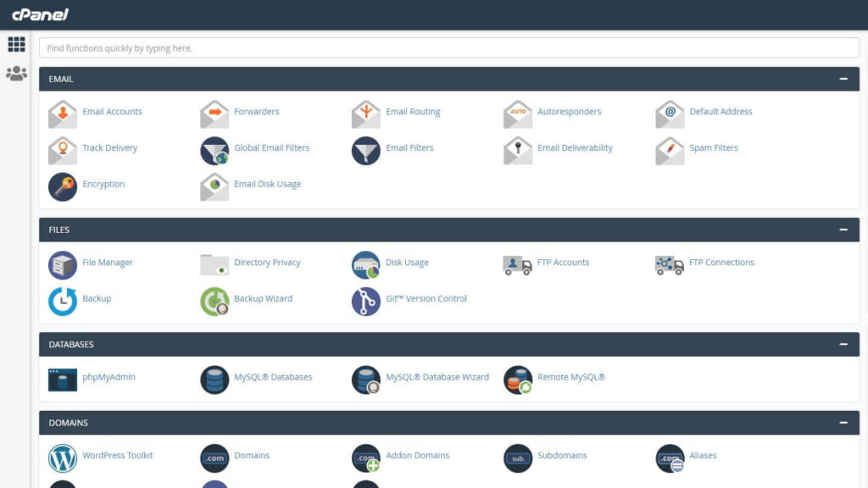
Task: Open the Remote MySQL icon
Action: coord(518,379)
